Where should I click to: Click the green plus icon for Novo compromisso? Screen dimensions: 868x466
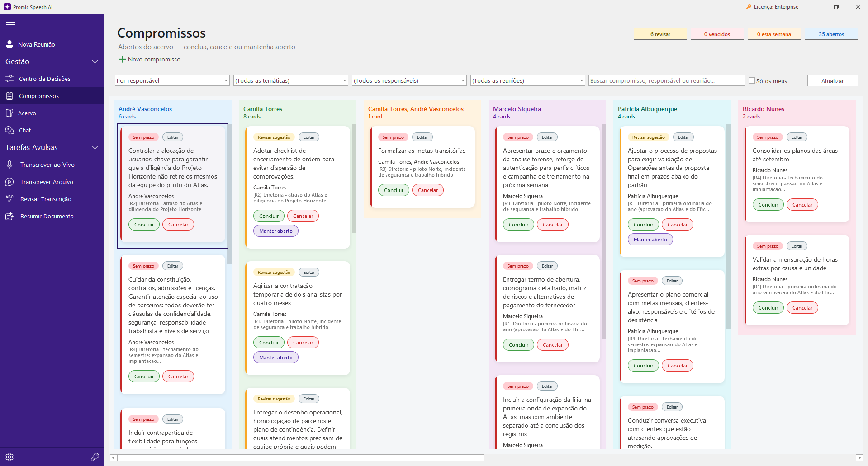click(x=122, y=59)
